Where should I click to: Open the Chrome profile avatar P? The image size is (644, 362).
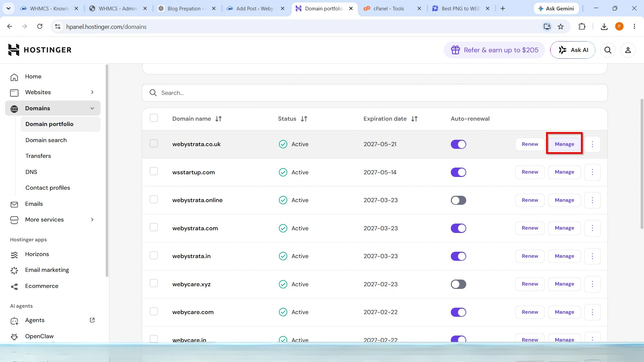pos(619,26)
